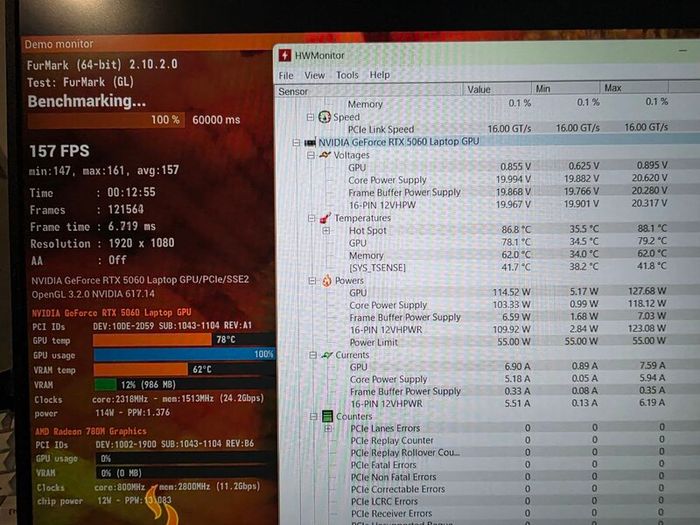The width and height of the screenshot is (700, 525).
Task: Open the Help menu in HWMonitor
Action: (380, 75)
